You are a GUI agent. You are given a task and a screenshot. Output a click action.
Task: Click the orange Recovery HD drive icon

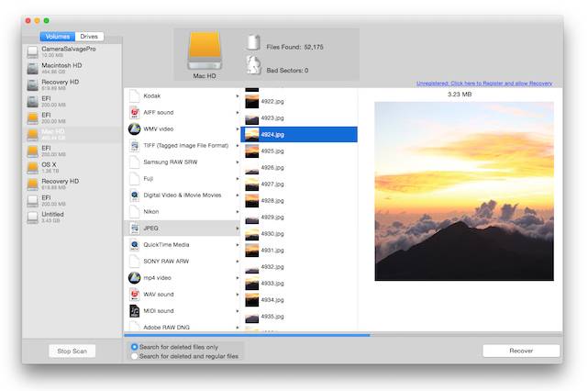pos(33,184)
